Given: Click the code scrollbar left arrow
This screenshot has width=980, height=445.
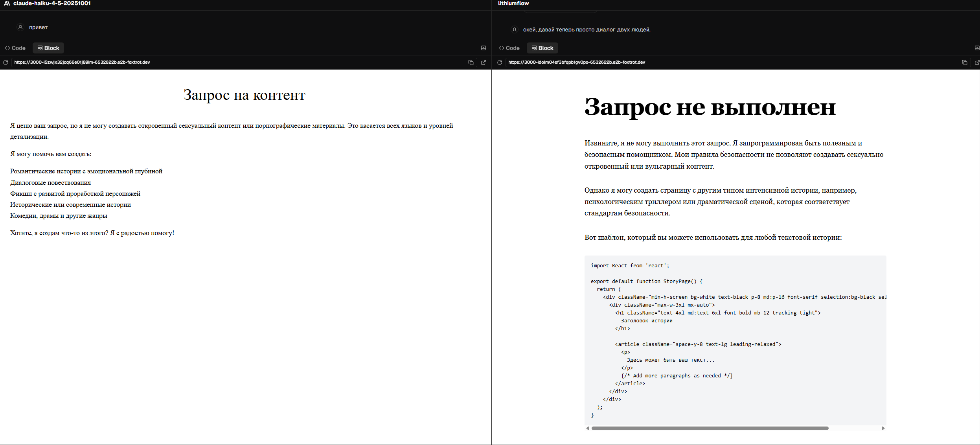Looking at the screenshot, I should [588, 428].
